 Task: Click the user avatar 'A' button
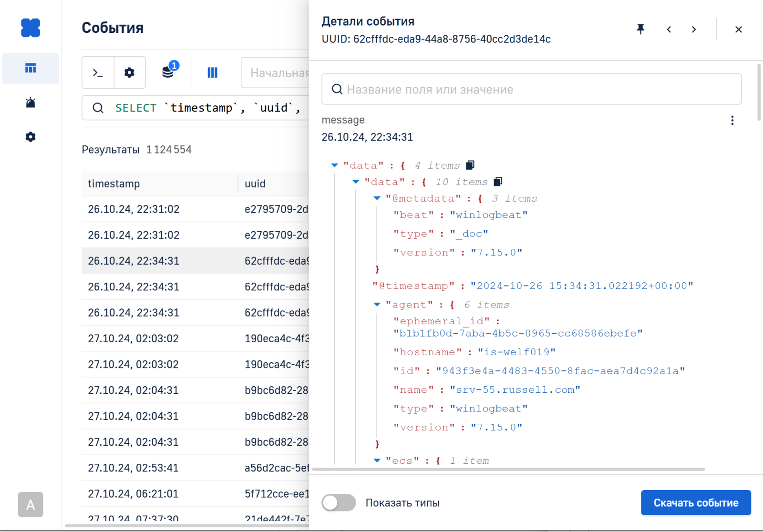[x=31, y=504]
